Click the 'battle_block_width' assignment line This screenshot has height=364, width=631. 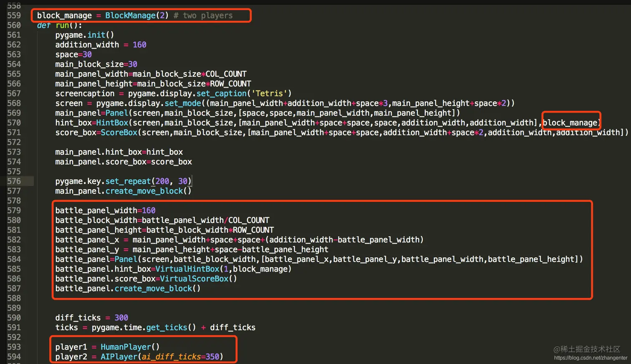click(162, 220)
